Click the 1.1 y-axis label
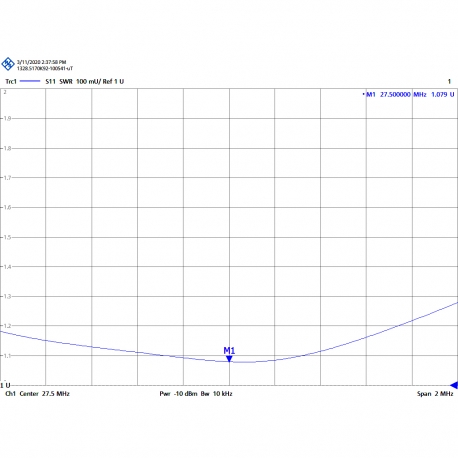458x458 pixels. (x=7, y=356)
